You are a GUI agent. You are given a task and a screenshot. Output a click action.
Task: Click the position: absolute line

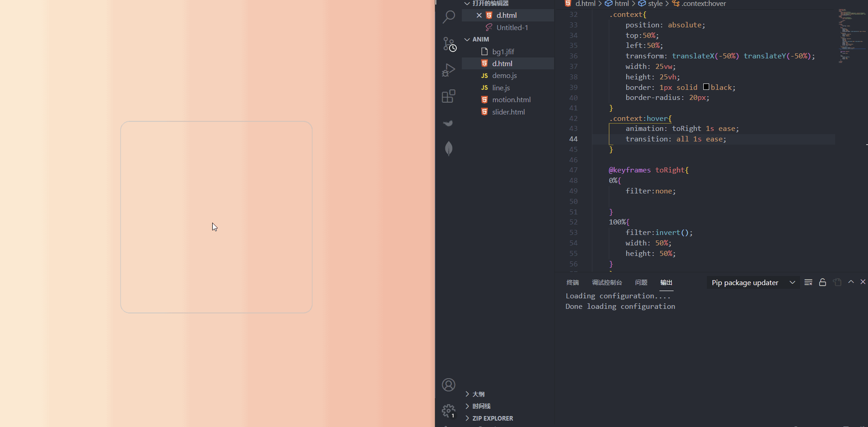[x=665, y=25]
